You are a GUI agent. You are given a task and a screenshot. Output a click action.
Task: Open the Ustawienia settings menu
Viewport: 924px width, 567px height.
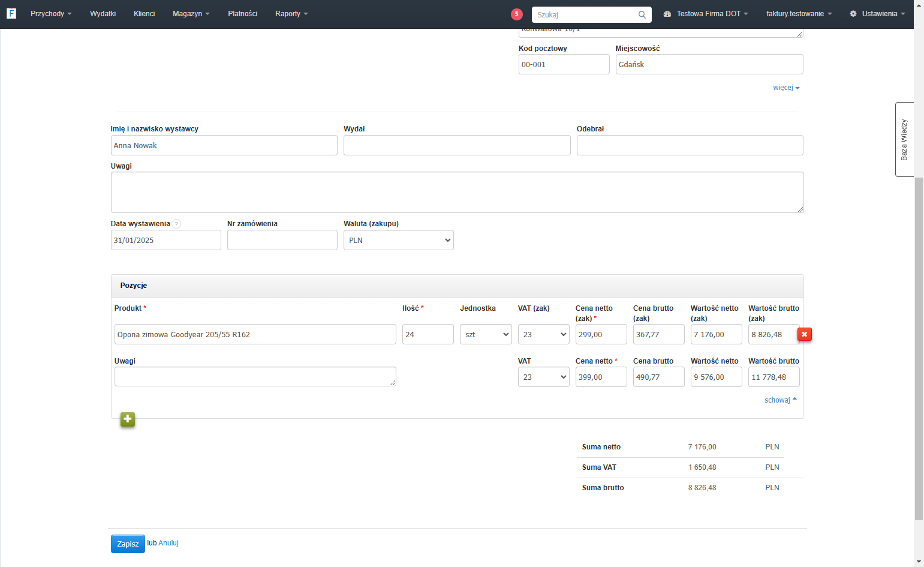(877, 14)
